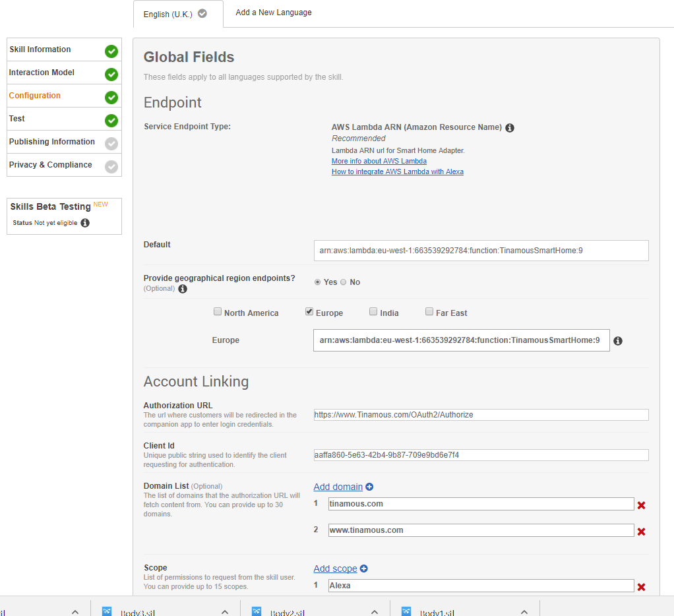This screenshot has height=616, width=674.
Task: Click info icon under geographical region endpoints label
Action: click(183, 289)
